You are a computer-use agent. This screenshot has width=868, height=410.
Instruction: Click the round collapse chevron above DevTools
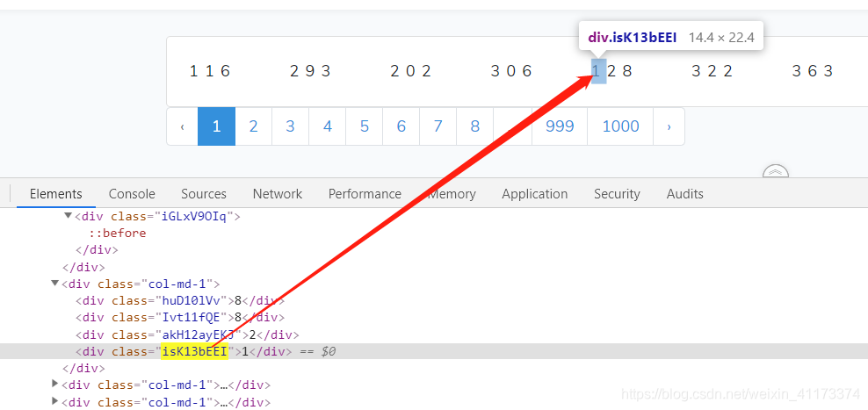click(x=776, y=171)
